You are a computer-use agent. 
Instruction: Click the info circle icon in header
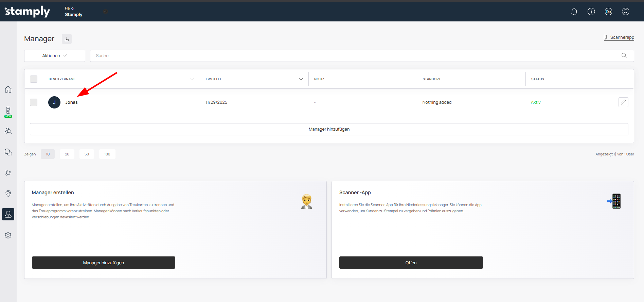591,12
